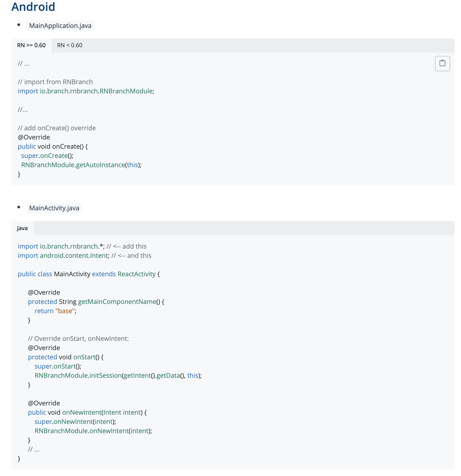Click the RNBranchModule.initSession call

(118, 375)
